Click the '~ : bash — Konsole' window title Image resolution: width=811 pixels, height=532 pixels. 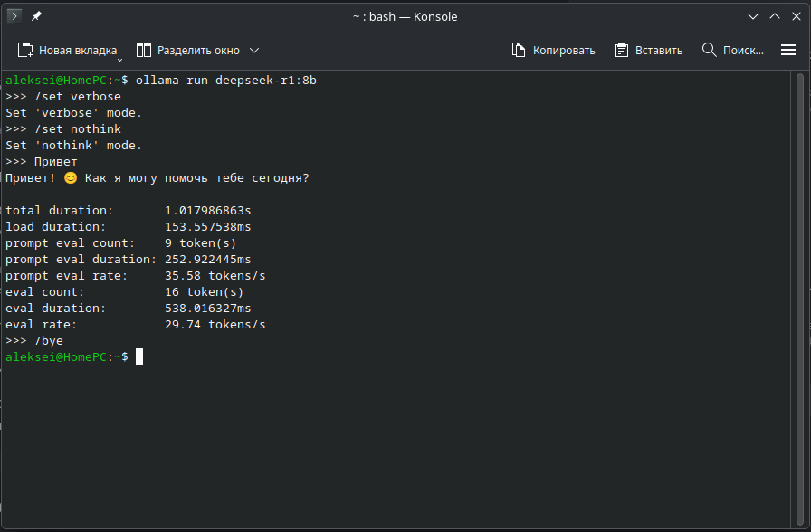(405, 16)
